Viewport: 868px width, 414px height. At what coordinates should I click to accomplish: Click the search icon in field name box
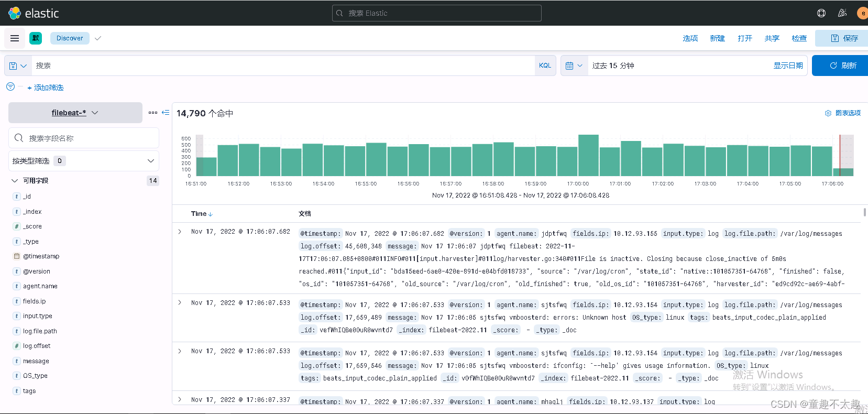19,138
